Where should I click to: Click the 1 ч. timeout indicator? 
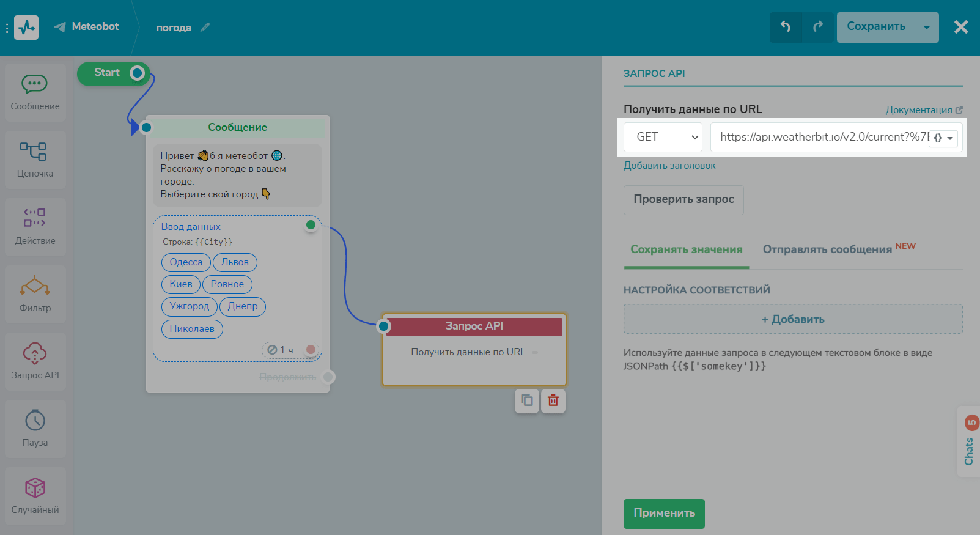pyautogui.click(x=282, y=350)
